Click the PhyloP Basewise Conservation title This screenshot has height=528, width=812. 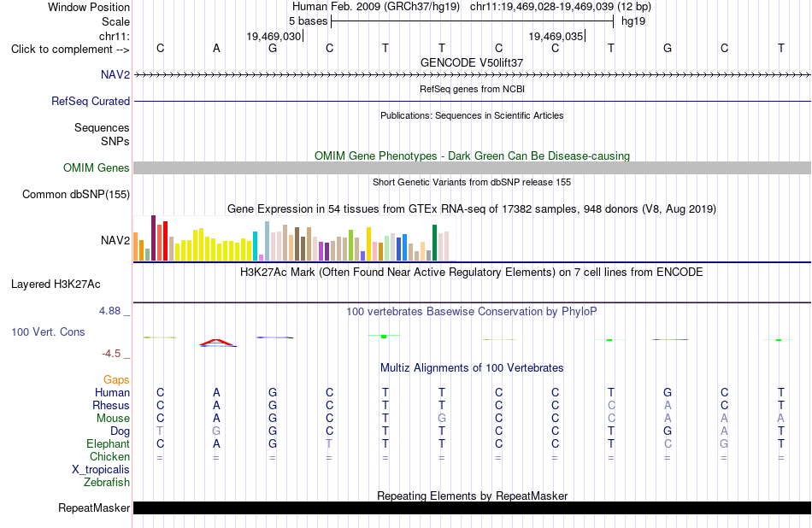(472, 312)
